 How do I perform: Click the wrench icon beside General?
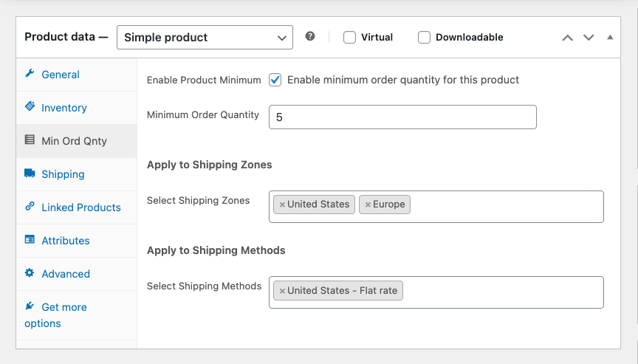30,74
